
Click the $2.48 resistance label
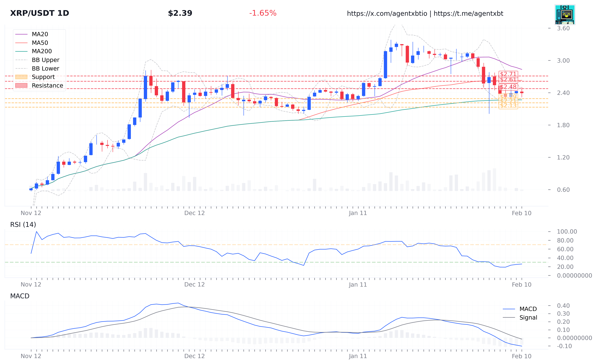pos(508,87)
